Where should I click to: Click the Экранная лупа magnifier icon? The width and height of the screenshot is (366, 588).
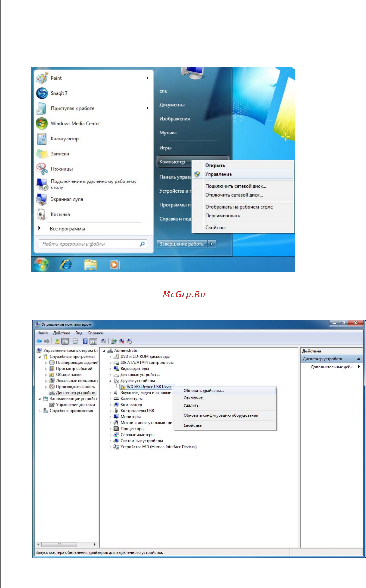tap(41, 199)
